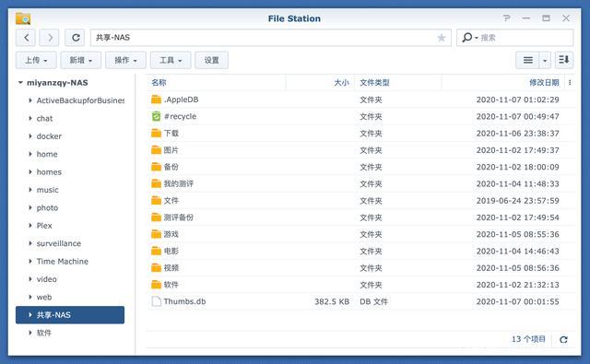
Task: Go back with the left arrow button
Action: pyautogui.click(x=26, y=38)
